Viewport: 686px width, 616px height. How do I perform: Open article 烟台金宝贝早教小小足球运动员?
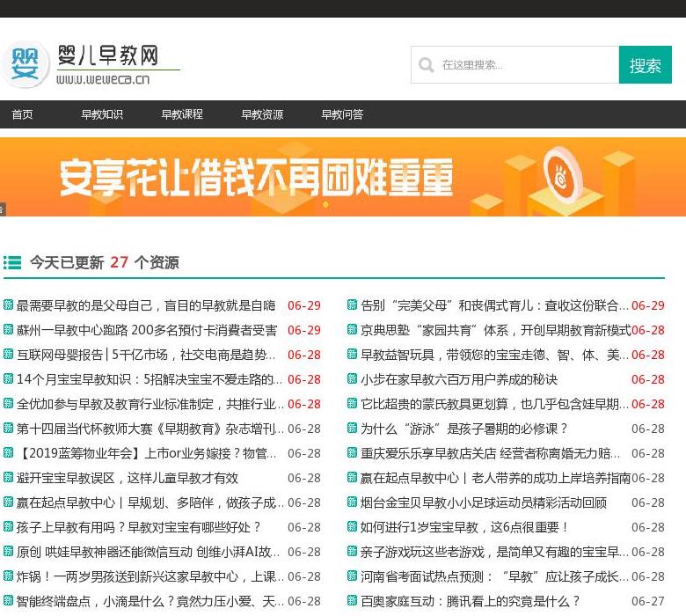484,502
